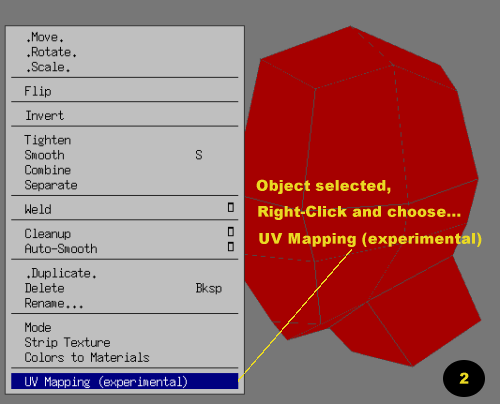Select Cleanup from the menu
Viewport: 500px width, 404px height.
(x=124, y=233)
